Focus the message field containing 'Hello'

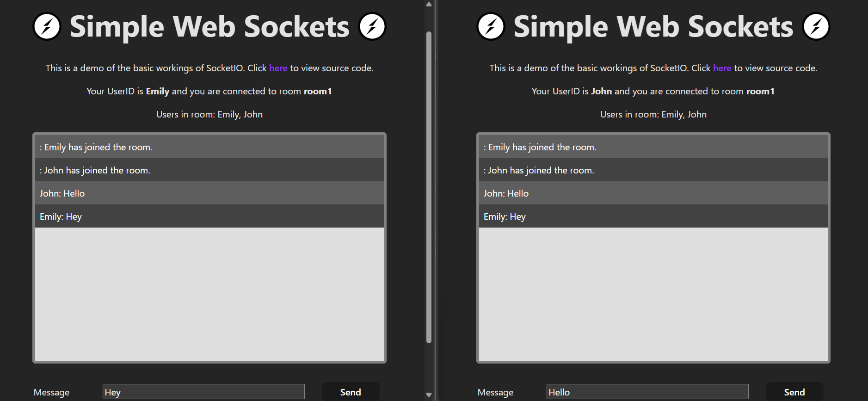pyautogui.click(x=647, y=392)
